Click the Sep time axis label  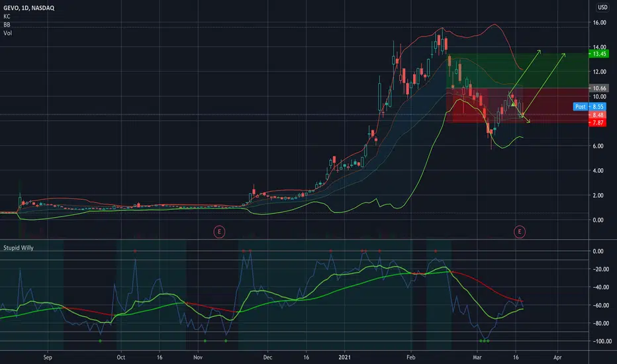pyautogui.click(x=48, y=357)
